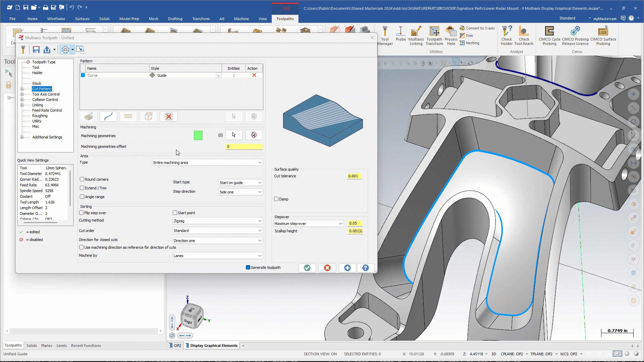
Task: Select Collision Control in the tree
Action: tap(45, 100)
